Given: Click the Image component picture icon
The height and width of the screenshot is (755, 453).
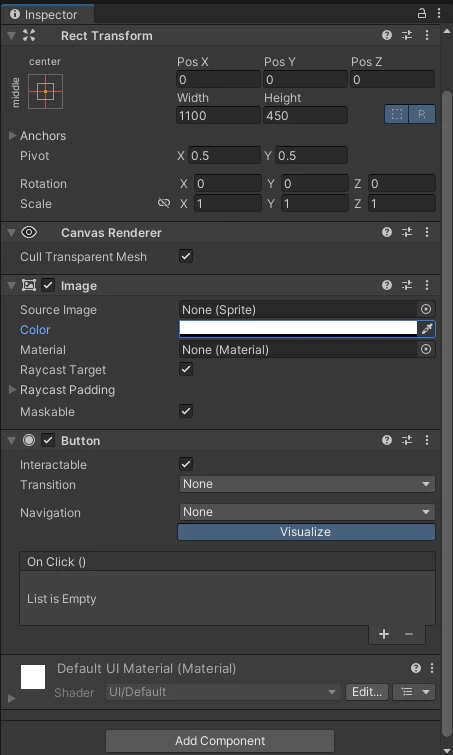Looking at the screenshot, I should pyautogui.click(x=29, y=286).
